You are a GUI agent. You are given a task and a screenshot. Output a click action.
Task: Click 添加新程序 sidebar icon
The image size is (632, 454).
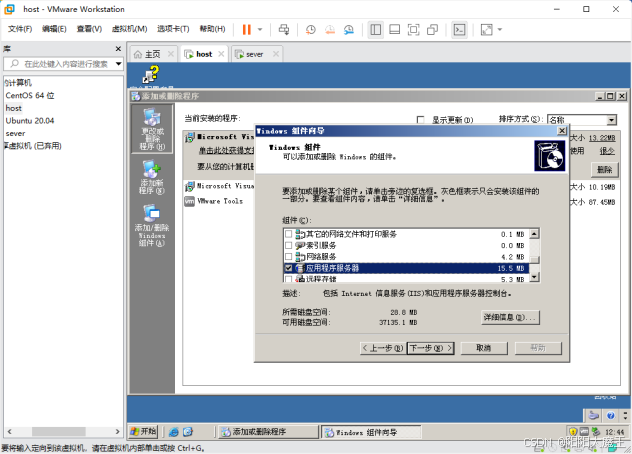152,177
